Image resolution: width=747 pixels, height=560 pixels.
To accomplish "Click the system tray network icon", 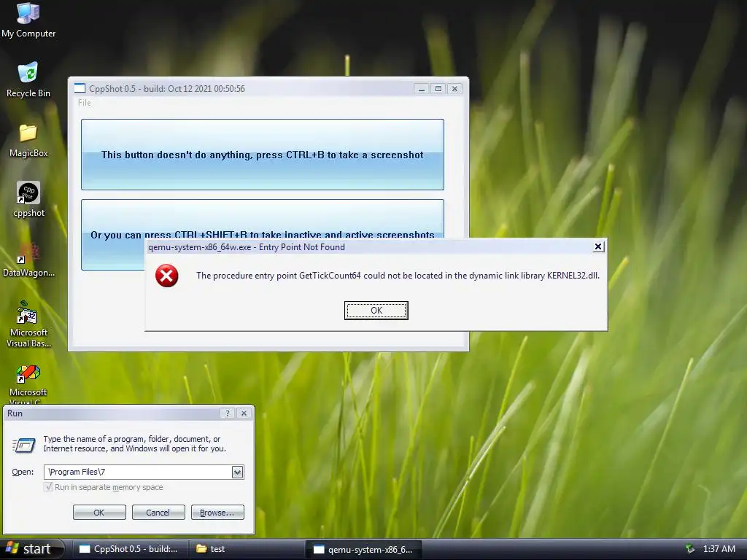I will click(689, 548).
